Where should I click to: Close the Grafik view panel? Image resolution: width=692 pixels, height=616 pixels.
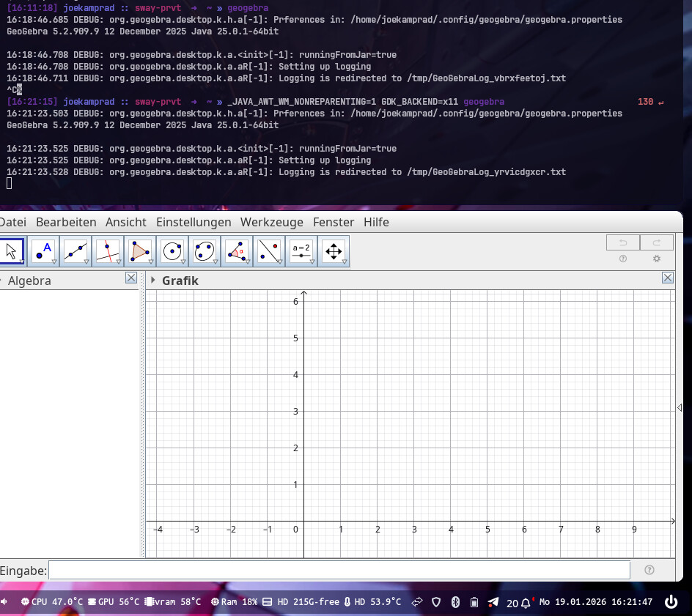(x=668, y=278)
